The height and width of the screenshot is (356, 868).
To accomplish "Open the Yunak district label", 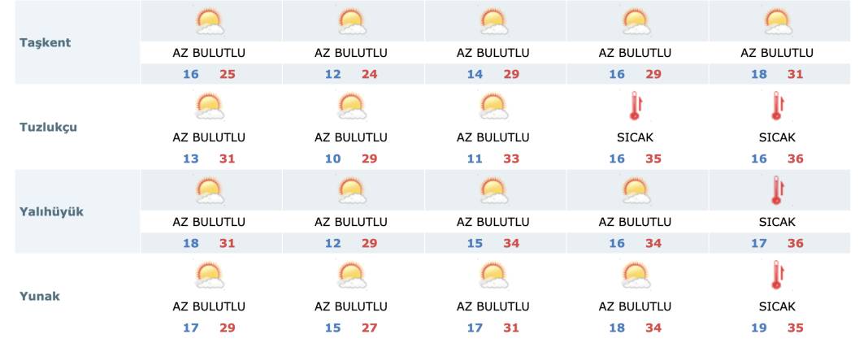I will pos(40,296).
